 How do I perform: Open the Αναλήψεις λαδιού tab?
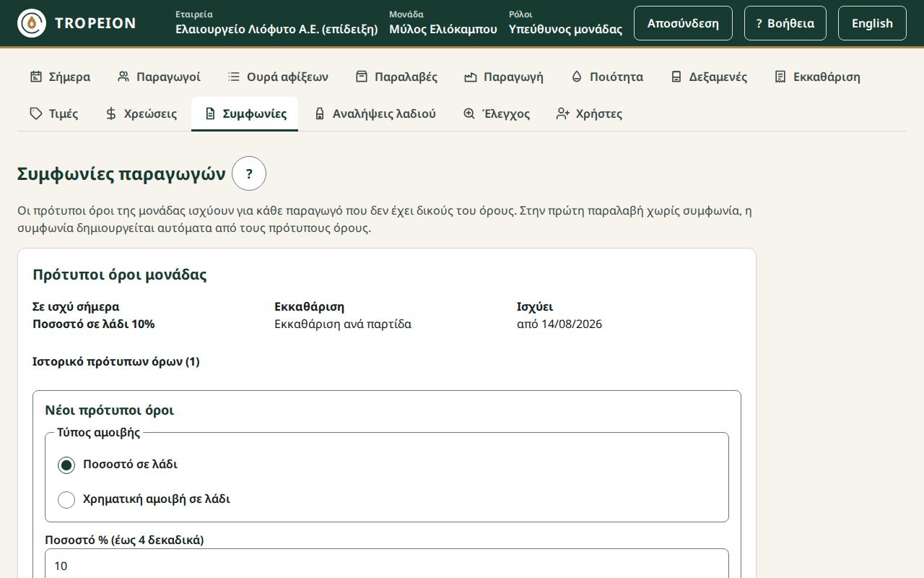375,113
